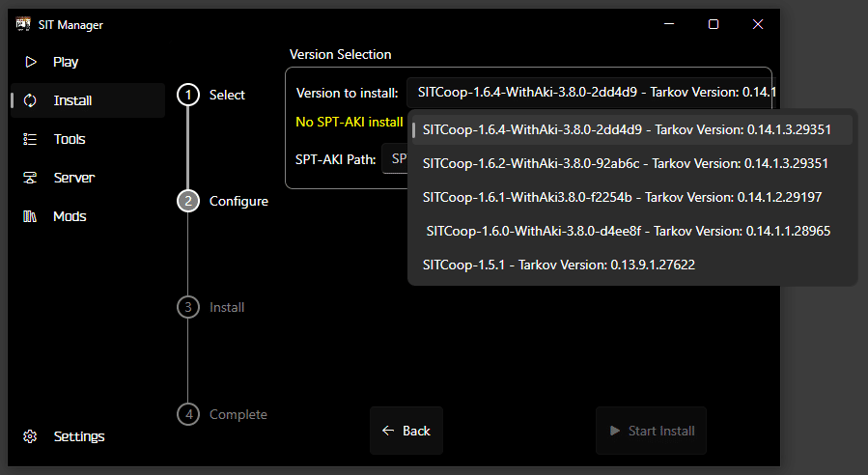Click step 2 Configure circle
The height and width of the screenshot is (475, 868).
point(188,201)
